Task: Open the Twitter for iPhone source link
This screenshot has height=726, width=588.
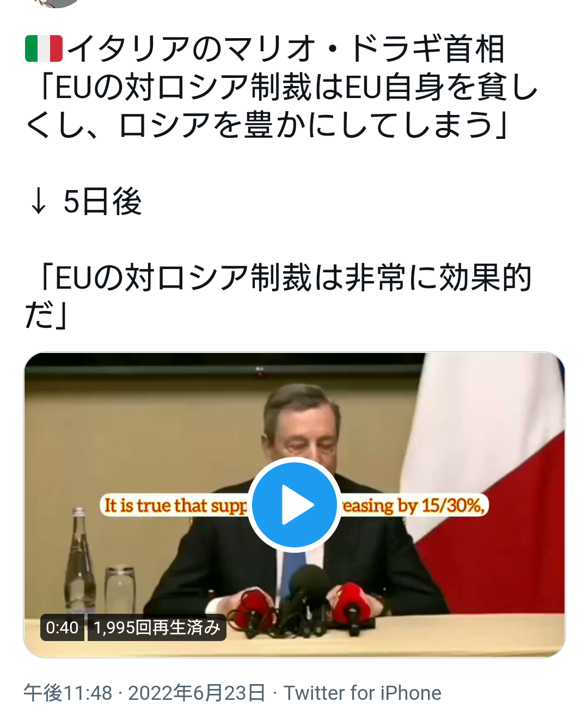Action: pos(362,693)
